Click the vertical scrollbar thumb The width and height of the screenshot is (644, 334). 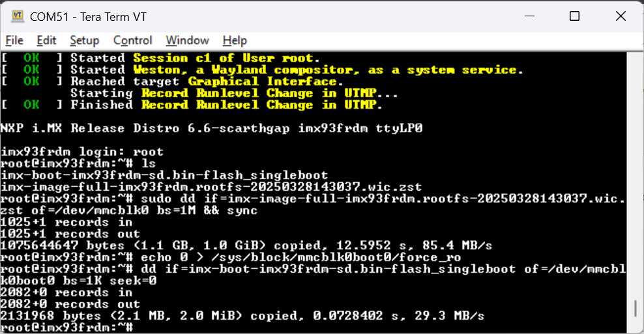tap(636, 309)
